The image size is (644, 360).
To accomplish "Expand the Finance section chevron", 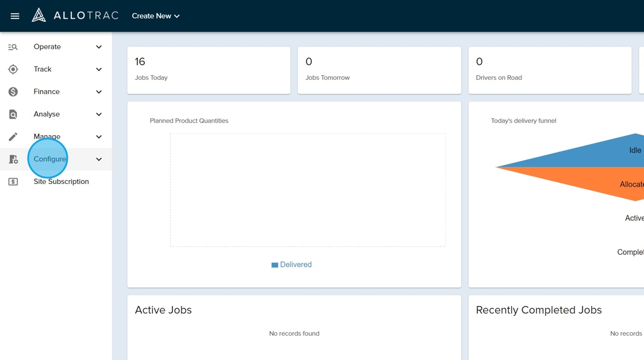I will click(x=99, y=92).
